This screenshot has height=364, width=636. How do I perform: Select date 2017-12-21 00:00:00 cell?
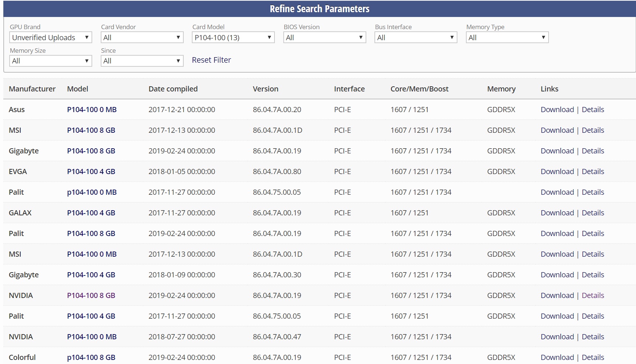pyautogui.click(x=182, y=110)
